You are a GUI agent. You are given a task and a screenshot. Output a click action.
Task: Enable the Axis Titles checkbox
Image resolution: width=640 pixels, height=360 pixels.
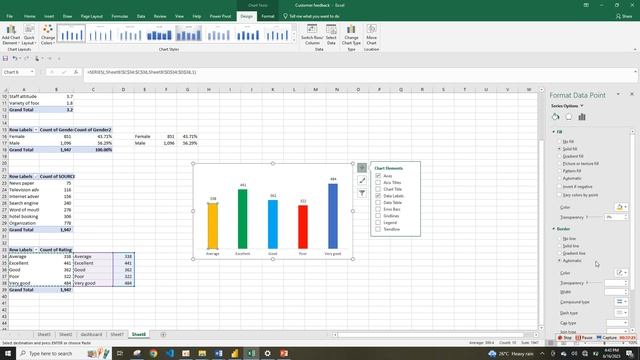(378, 182)
